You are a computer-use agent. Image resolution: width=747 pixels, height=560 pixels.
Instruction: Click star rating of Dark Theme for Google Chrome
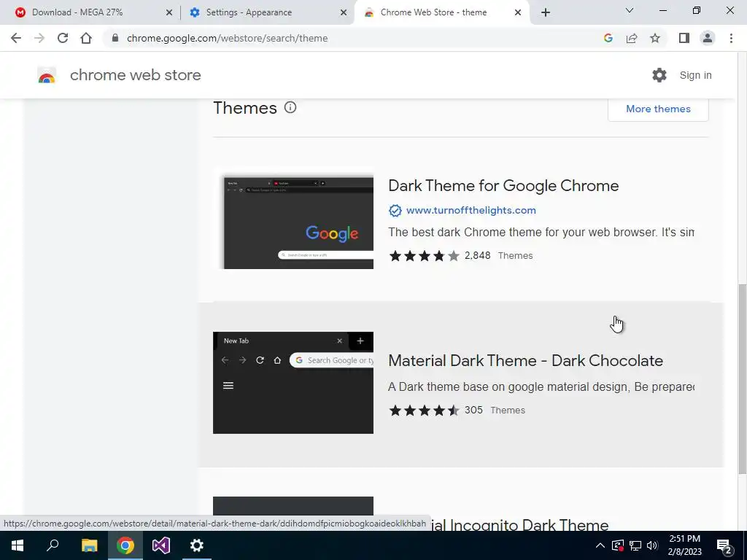[425, 256]
